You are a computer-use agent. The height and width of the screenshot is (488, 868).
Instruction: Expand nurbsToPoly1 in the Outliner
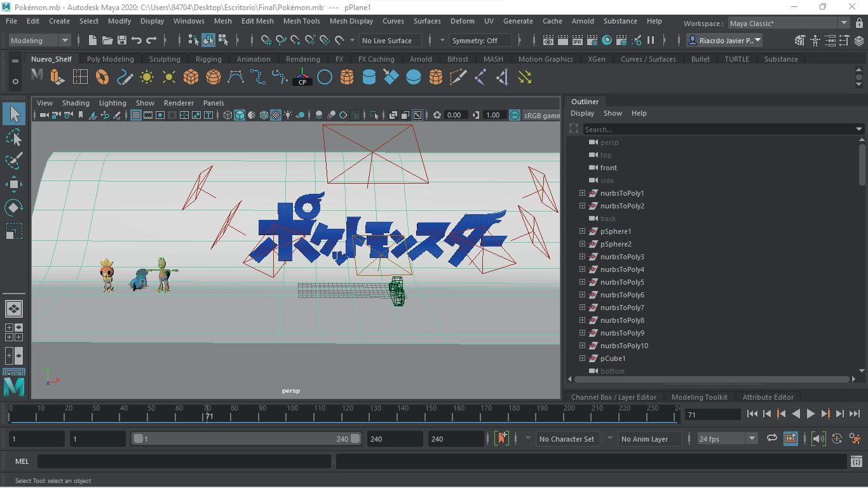[x=582, y=193]
